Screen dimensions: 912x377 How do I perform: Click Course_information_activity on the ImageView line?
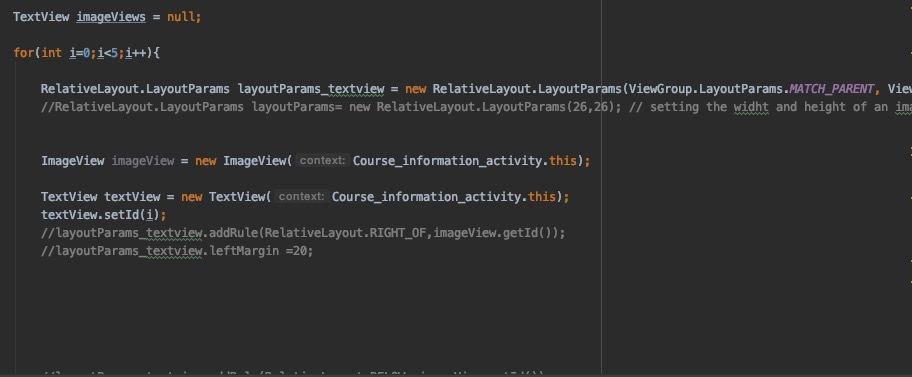click(448, 161)
